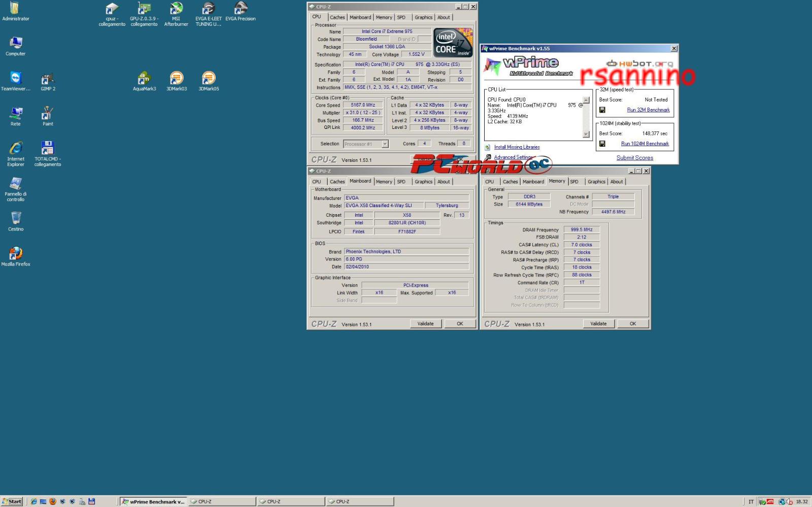Click the model field EVGA X58 Classified 4-Way SLI

click(384, 206)
